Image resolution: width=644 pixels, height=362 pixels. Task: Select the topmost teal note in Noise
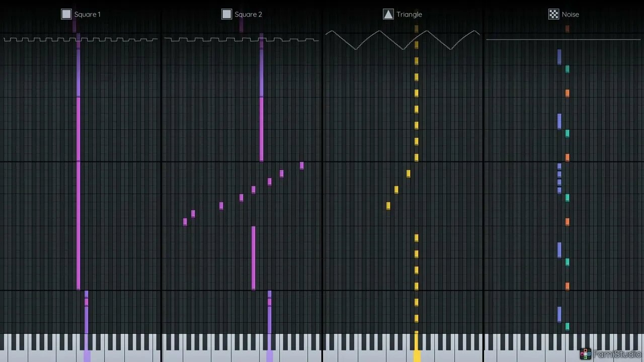click(x=567, y=69)
